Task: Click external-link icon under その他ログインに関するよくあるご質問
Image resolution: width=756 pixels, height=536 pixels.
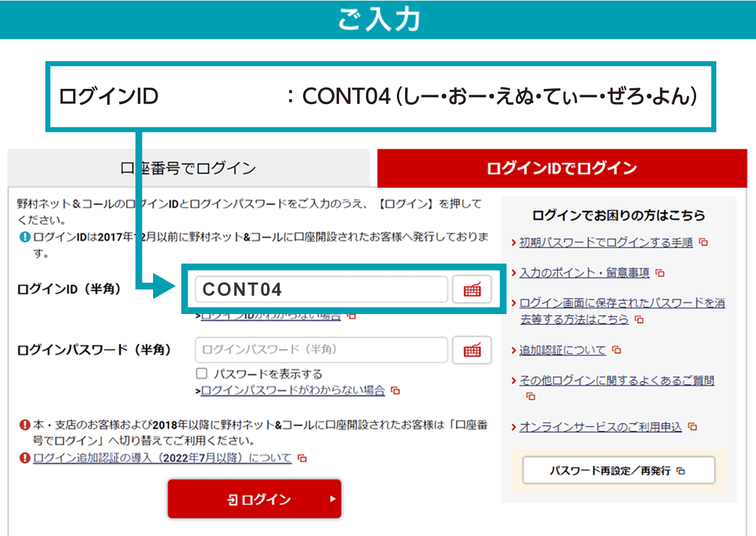Action: click(530, 397)
